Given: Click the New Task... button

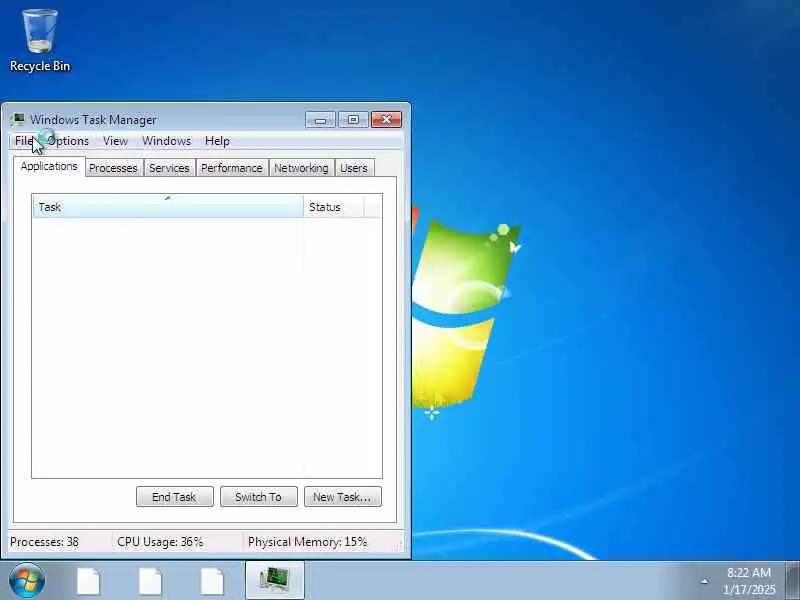Looking at the screenshot, I should coord(342,497).
